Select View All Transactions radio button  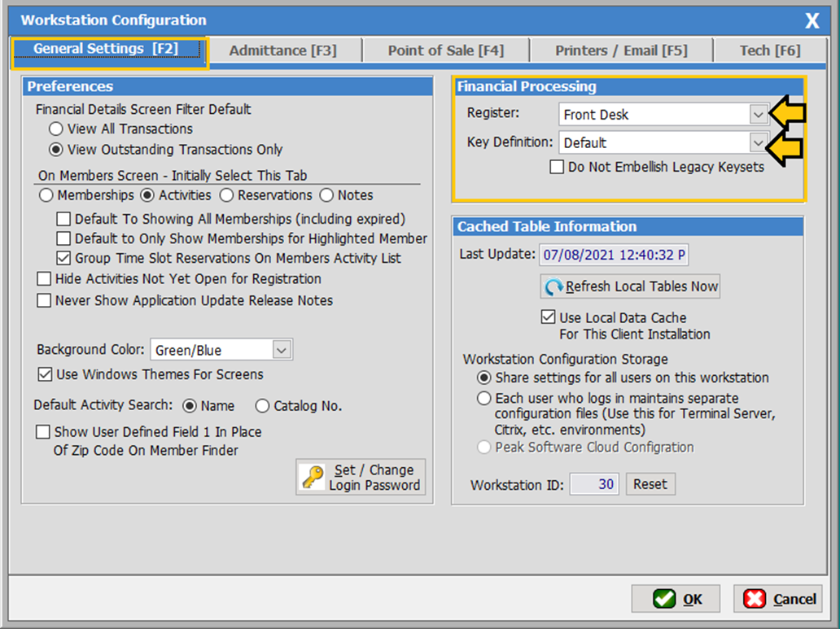point(56,129)
